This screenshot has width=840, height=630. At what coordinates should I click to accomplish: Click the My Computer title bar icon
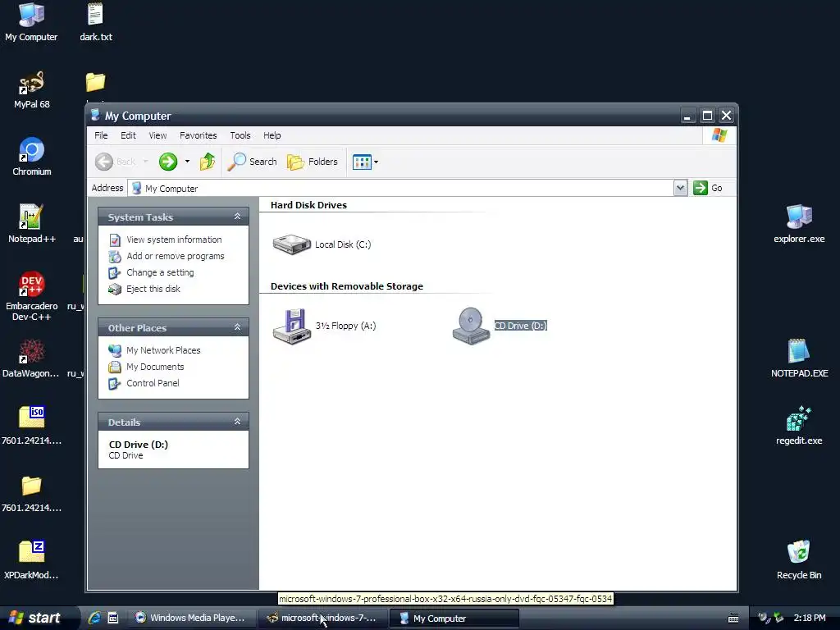coord(96,115)
